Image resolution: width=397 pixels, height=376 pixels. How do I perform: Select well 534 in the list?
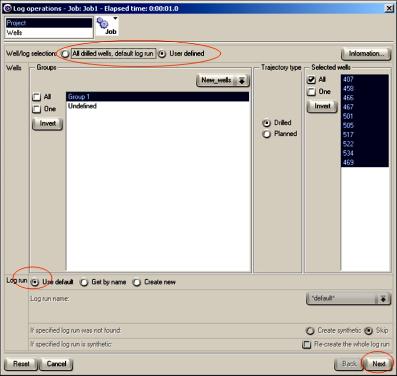click(x=365, y=153)
